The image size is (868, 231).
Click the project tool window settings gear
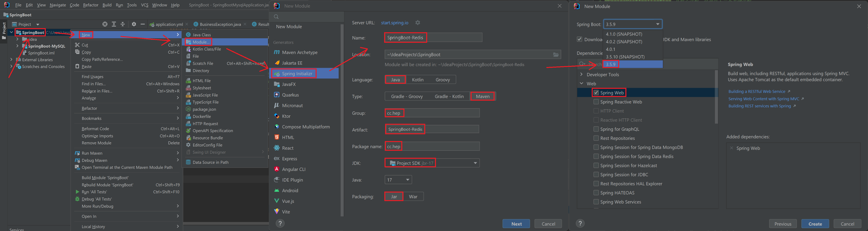pos(134,24)
